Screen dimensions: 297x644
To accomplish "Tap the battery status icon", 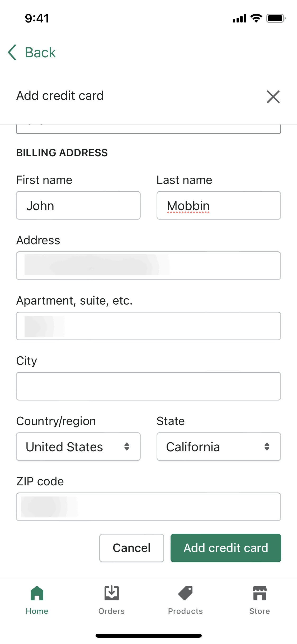I will tap(276, 19).
